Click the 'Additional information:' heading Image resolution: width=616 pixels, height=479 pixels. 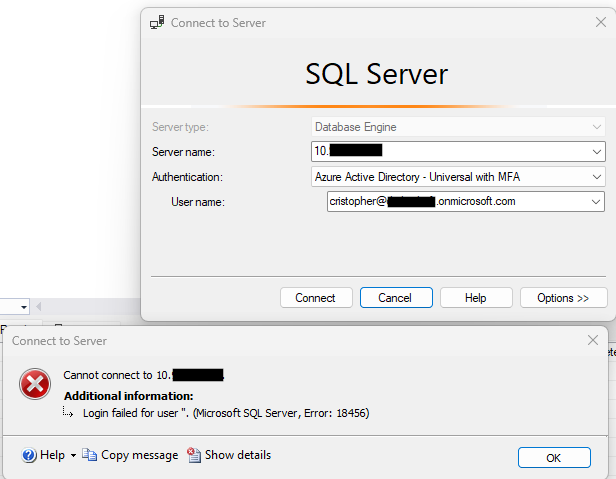(129, 396)
